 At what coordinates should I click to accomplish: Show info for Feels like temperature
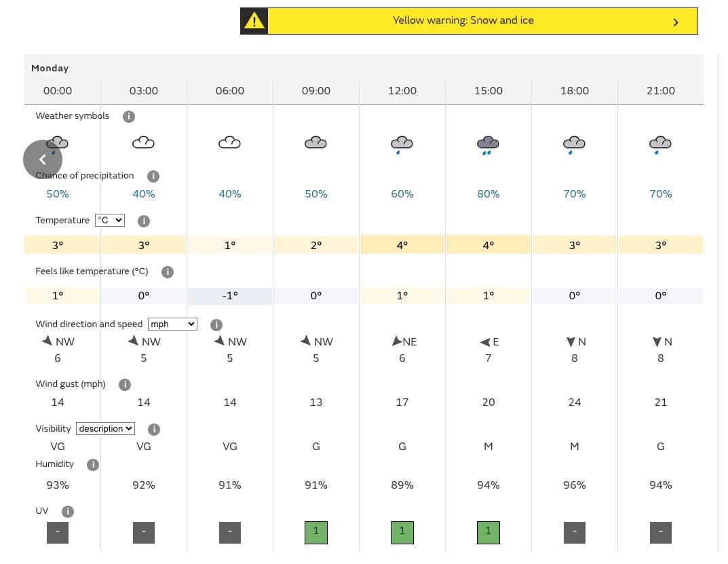[x=168, y=272]
